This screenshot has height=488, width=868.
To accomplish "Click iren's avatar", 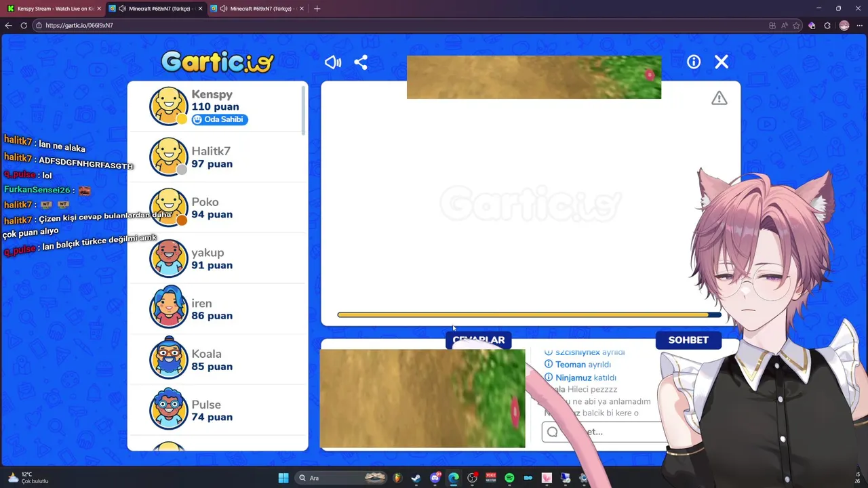I will 168,308.
